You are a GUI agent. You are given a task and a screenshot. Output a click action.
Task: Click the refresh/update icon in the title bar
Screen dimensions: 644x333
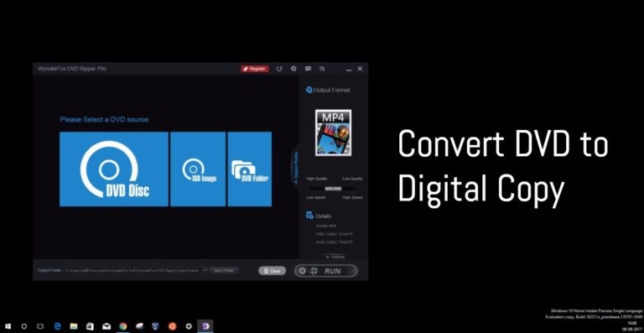[x=279, y=69]
